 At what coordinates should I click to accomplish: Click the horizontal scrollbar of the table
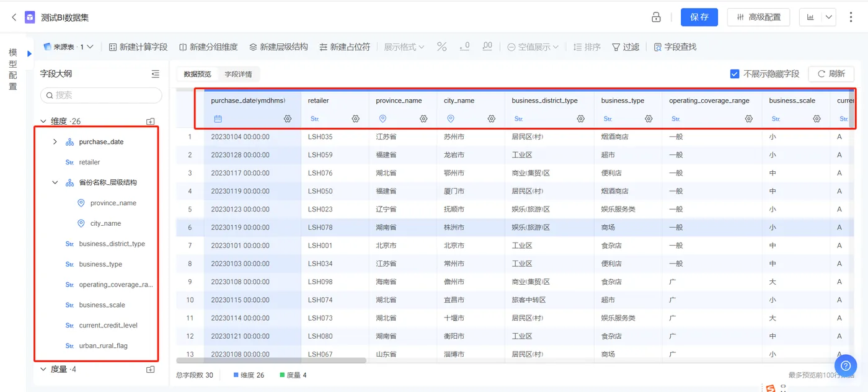[272, 360]
